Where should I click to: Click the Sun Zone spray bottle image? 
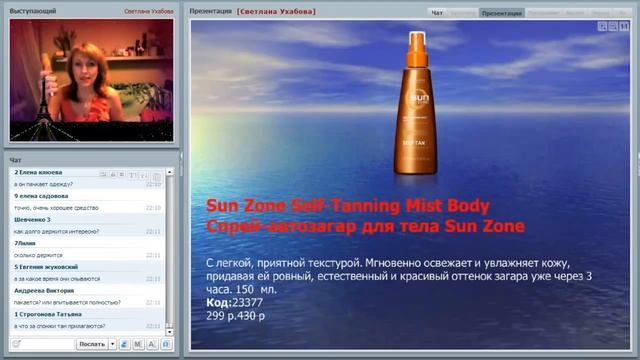(416, 103)
